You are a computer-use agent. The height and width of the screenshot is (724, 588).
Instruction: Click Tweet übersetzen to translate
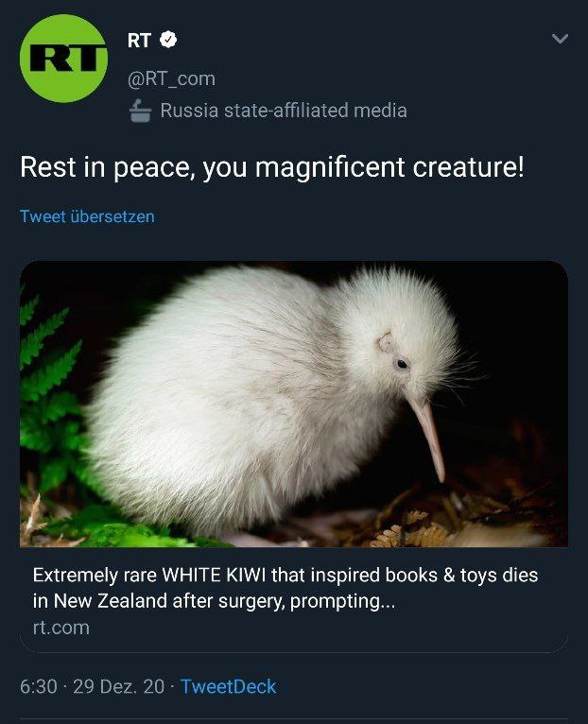pos(87,216)
